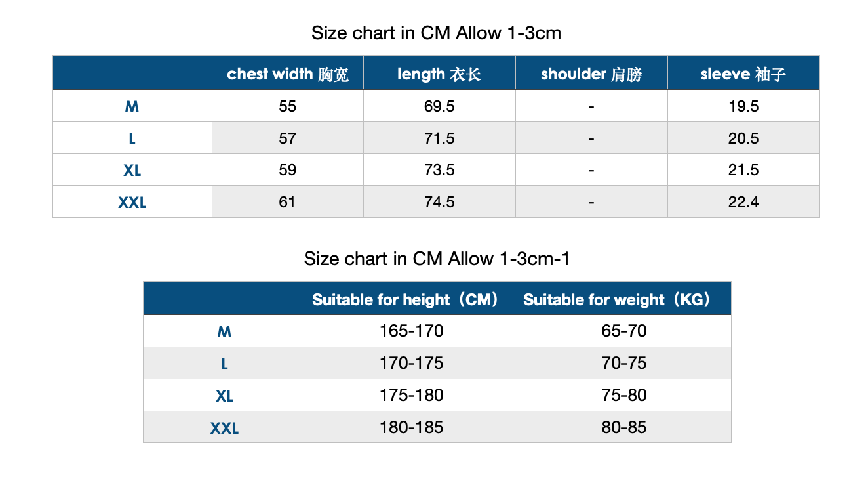Select the 'Suitable for height (CM)' header
The width and height of the screenshot is (868, 483).
411,299
